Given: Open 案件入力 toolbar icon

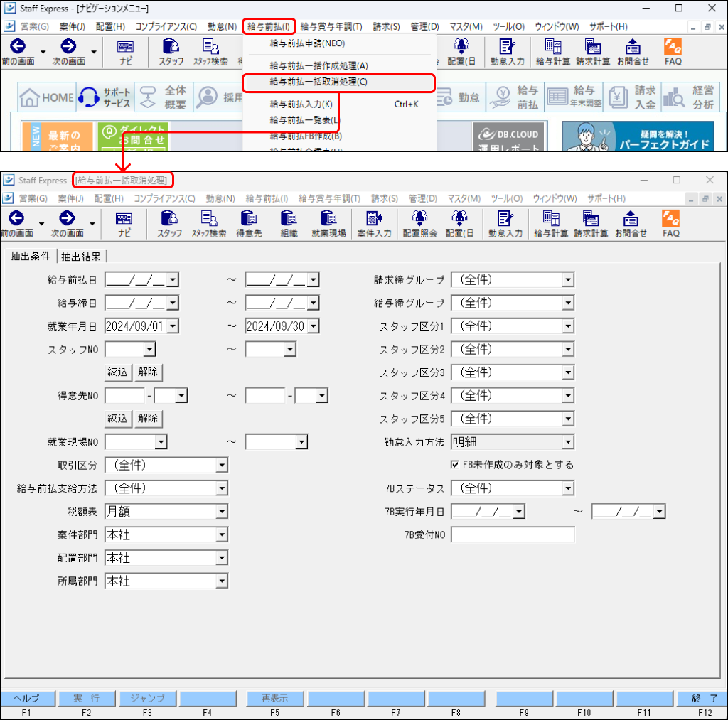Looking at the screenshot, I should (x=374, y=224).
